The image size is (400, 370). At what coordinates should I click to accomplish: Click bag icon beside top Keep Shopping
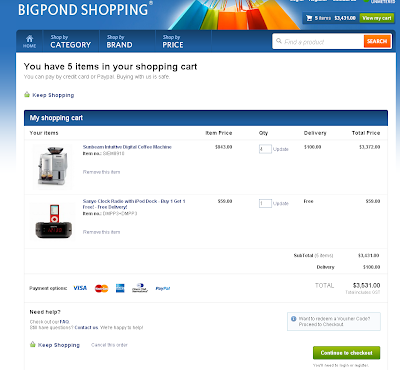pyautogui.click(x=27, y=95)
